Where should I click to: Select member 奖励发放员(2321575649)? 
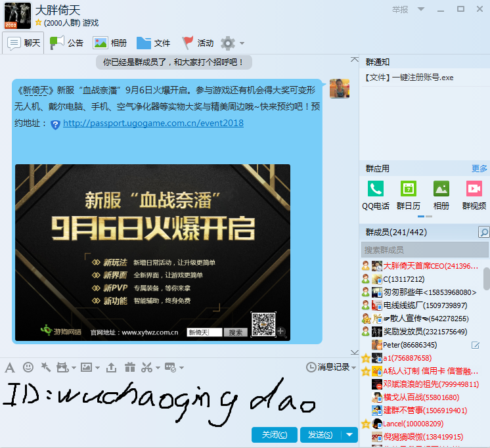click(422, 332)
